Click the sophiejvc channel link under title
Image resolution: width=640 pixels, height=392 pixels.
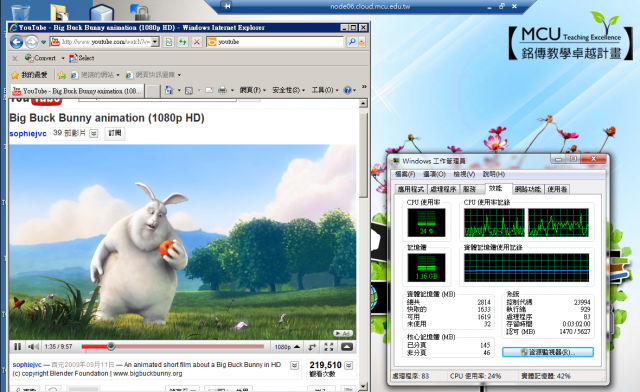[28, 134]
